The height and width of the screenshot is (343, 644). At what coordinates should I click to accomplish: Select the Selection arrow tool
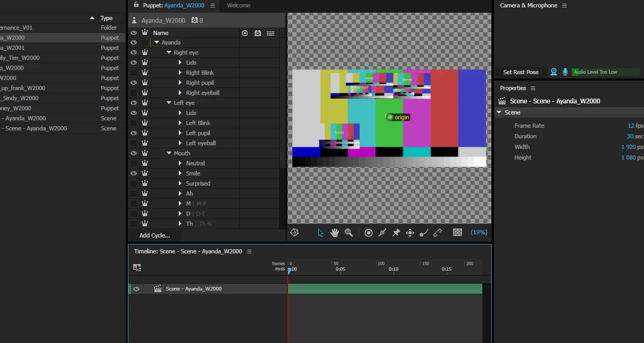pos(320,233)
